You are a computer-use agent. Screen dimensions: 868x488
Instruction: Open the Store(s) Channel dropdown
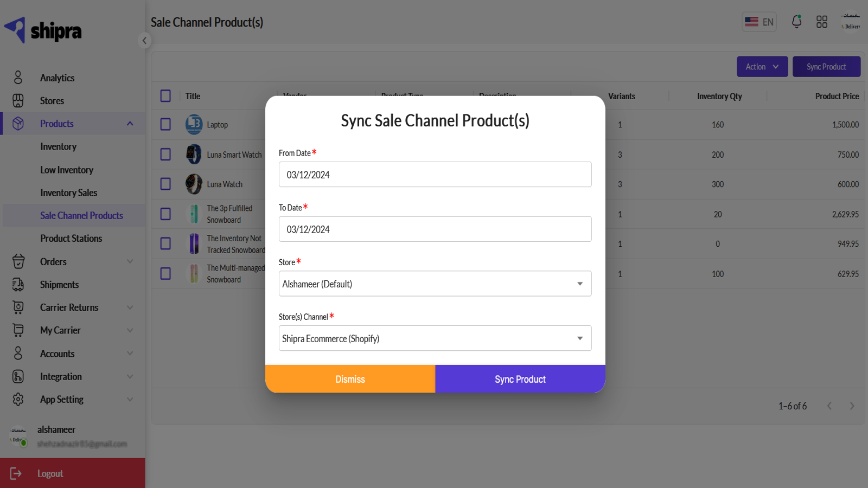pyautogui.click(x=435, y=338)
